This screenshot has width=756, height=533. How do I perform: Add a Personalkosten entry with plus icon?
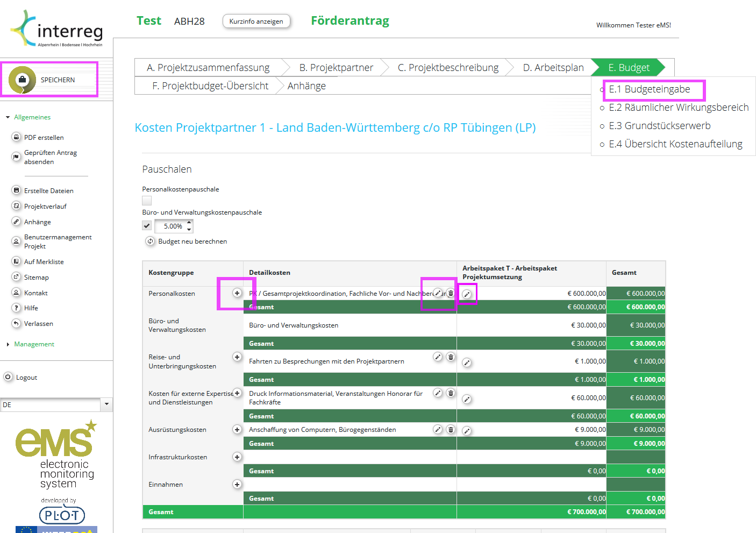tap(237, 293)
